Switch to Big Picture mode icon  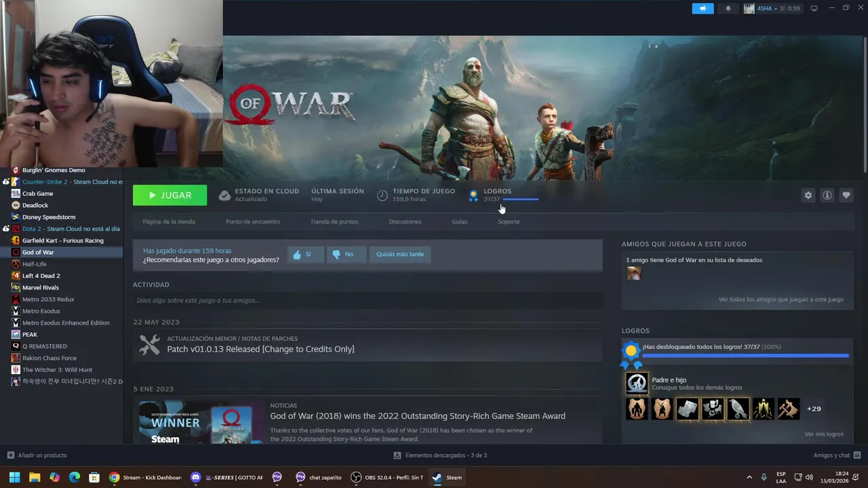pos(814,8)
